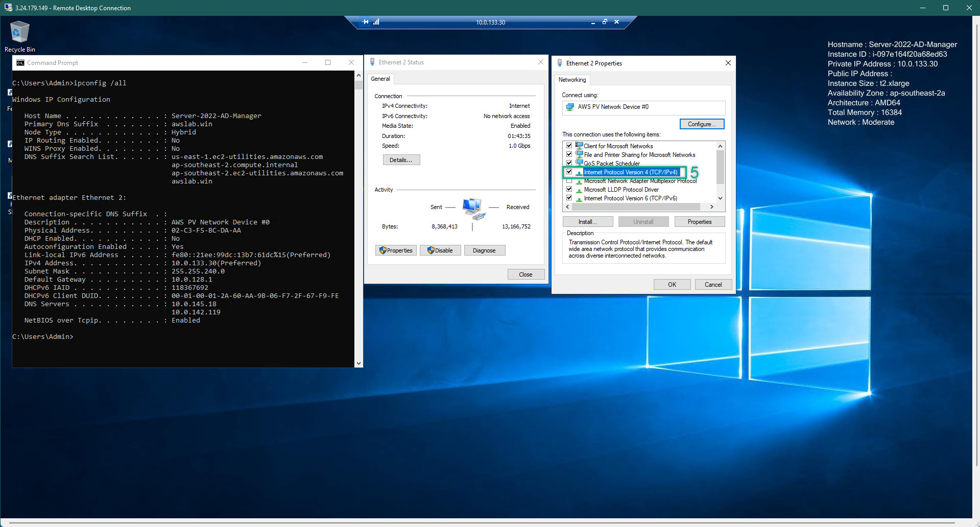Click the Command Prompt title bar icon

(x=20, y=63)
